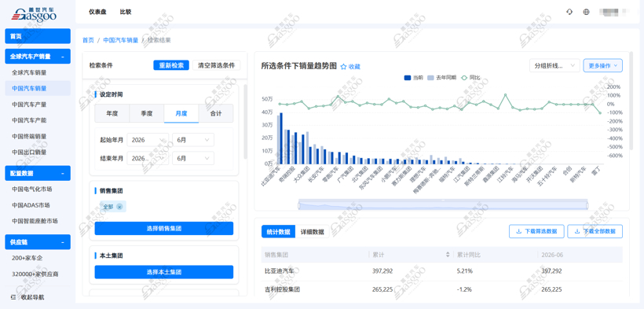Open 200+家车企 in sidebar
This screenshot has width=644, height=309.
coord(27,258)
